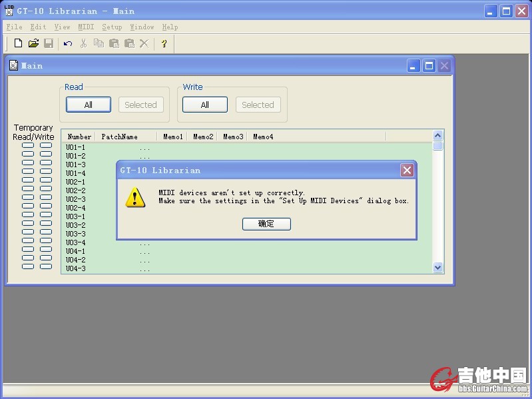Confirm the warning with 确定 button
532x399 pixels.
tap(266, 224)
